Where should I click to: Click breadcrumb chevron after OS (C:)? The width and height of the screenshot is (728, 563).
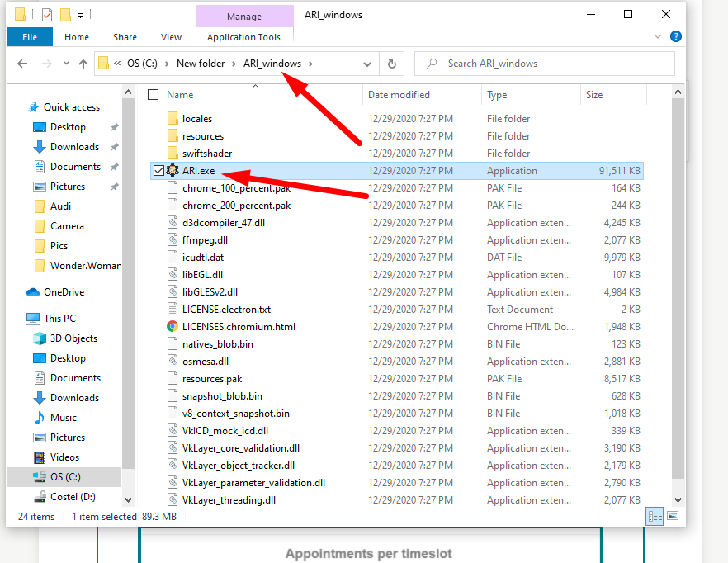[167, 64]
